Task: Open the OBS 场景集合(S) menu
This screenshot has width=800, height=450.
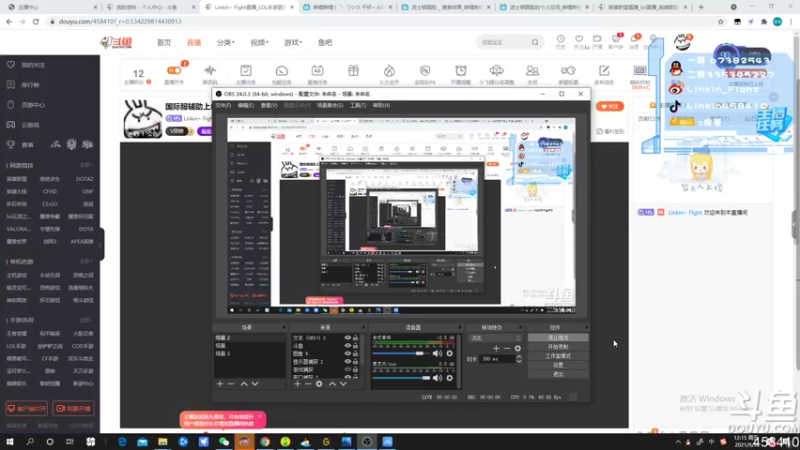Action: click(x=330, y=106)
